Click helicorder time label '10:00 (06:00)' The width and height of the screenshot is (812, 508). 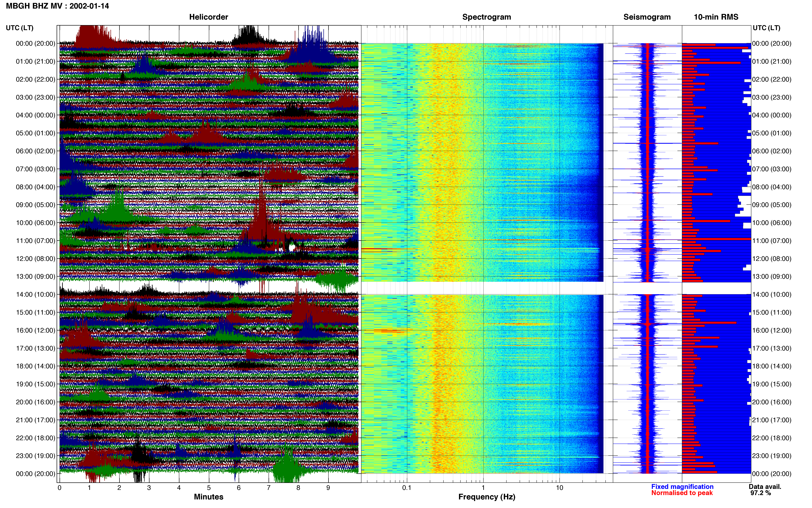[36, 223]
